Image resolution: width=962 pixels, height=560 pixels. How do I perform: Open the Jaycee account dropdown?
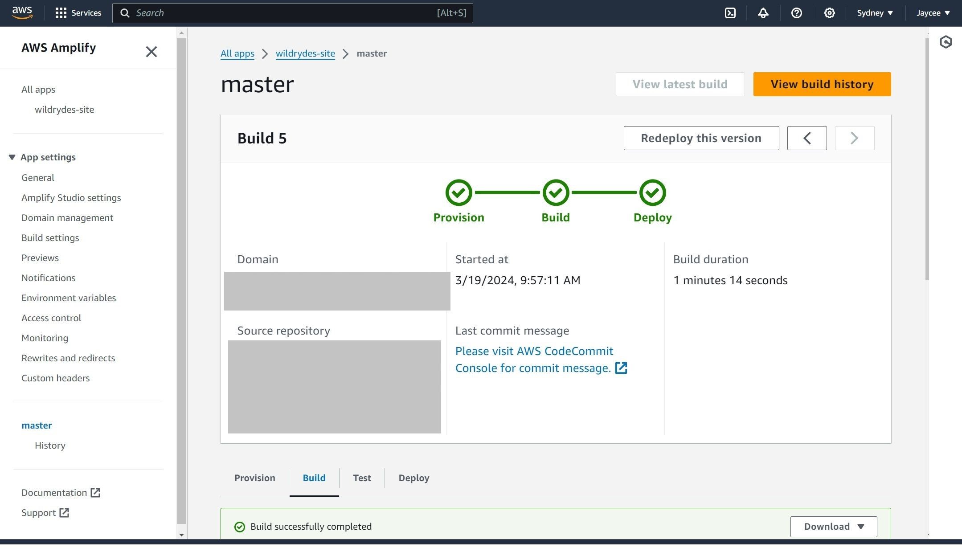(x=933, y=13)
